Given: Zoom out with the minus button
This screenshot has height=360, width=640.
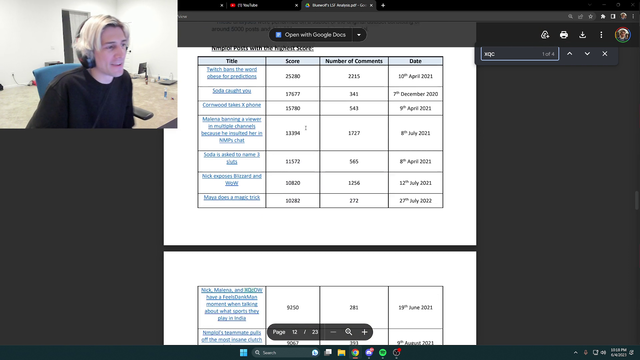Looking at the screenshot, I should coord(333,332).
